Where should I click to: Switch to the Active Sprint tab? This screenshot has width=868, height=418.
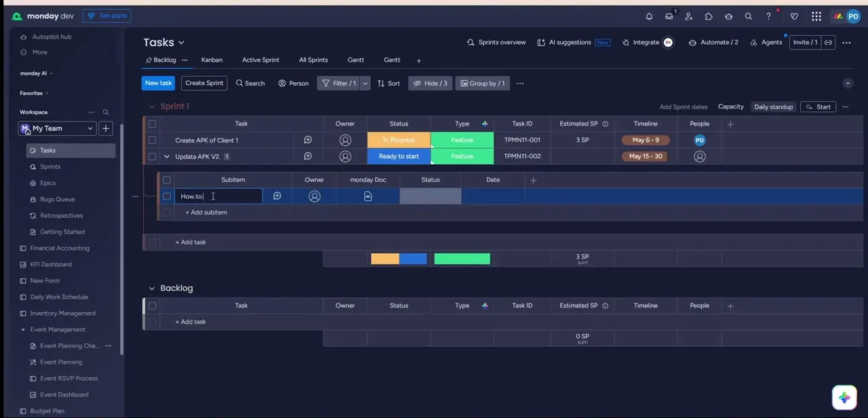click(x=260, y=60)
